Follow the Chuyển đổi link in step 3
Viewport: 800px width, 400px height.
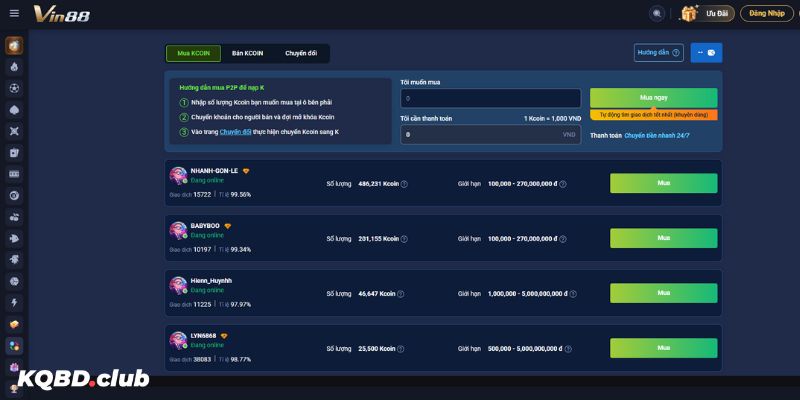point(234,132)
